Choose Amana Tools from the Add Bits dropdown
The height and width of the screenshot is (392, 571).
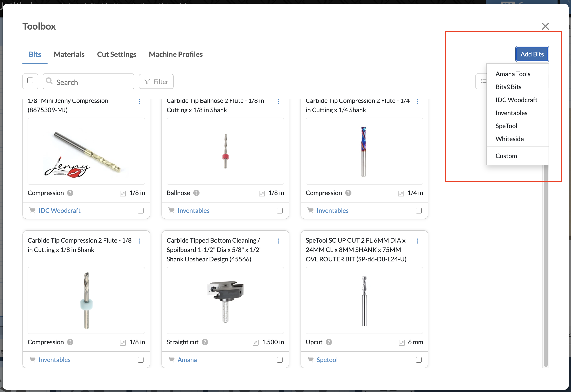click(513, 74)
